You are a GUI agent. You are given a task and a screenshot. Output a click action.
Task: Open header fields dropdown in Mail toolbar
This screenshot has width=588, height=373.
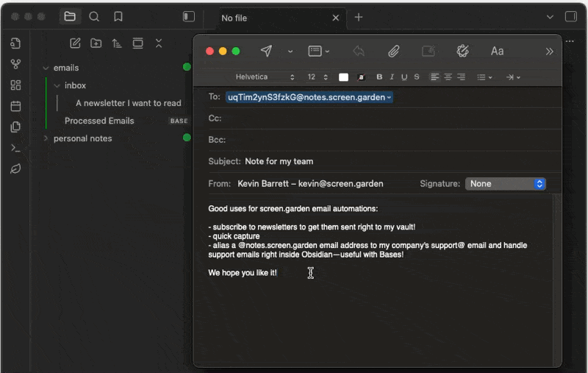point(318,51)
